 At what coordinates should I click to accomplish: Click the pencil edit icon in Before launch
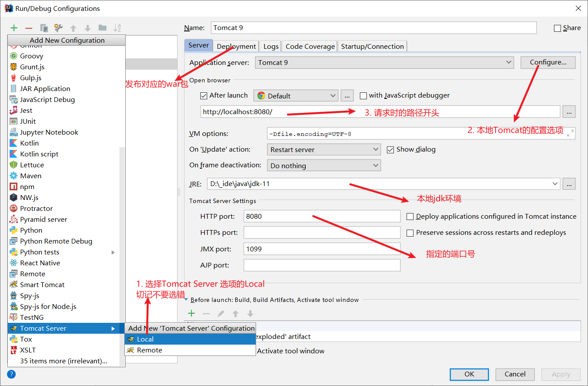[221, 313]
